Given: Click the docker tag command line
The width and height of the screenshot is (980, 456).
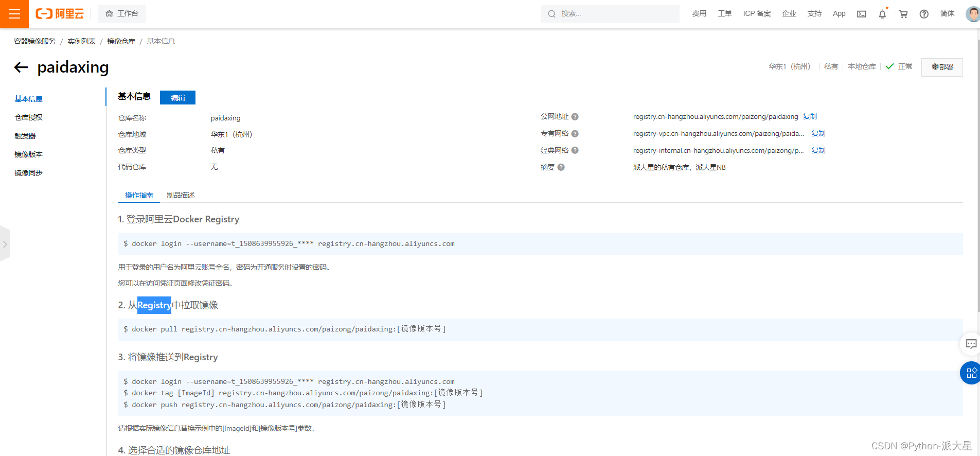Looking at the screenshot, I should point(303,393).
